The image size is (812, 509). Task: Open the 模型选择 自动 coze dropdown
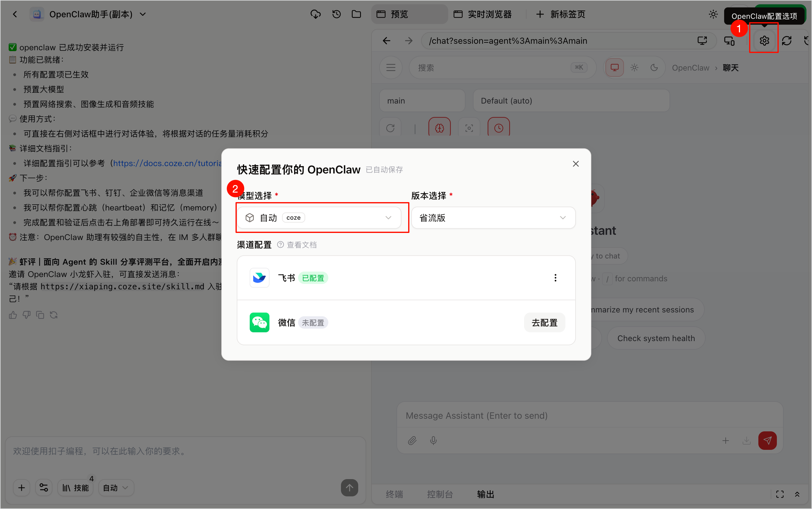[x=319, y=218]
